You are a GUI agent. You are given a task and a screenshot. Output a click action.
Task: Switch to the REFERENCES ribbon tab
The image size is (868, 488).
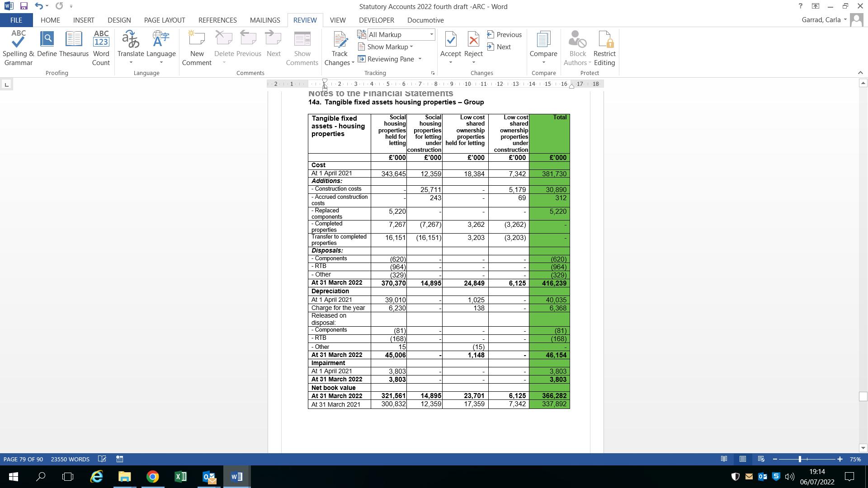(x=217, y=20)
